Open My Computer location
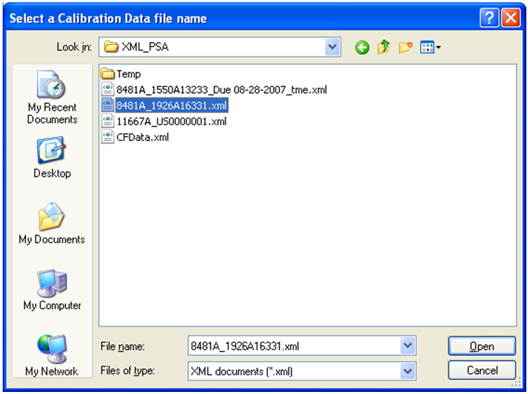 52,290
